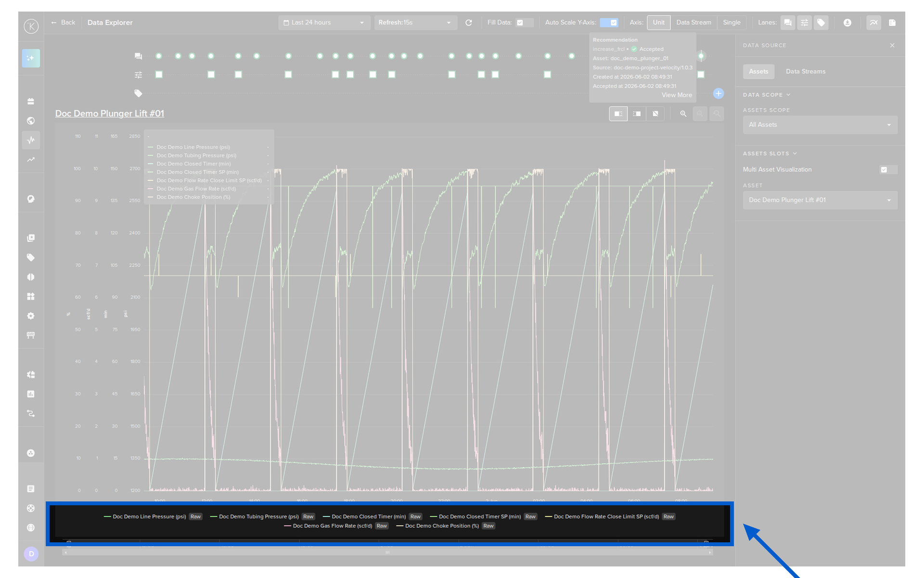Close the Data Source panel
The image size is (924, 578).
pos(892,45)
